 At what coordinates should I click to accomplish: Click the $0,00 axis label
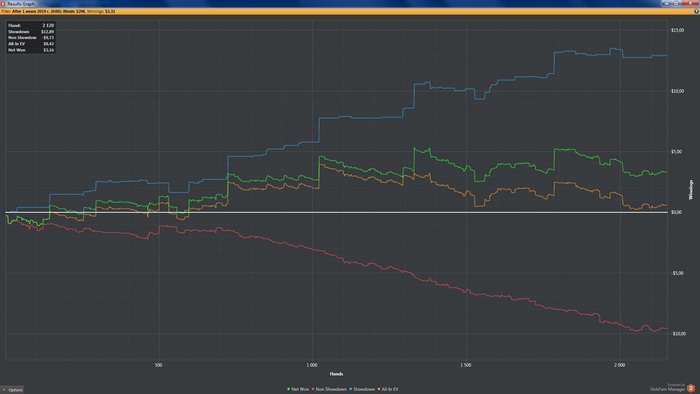[676, 212]
